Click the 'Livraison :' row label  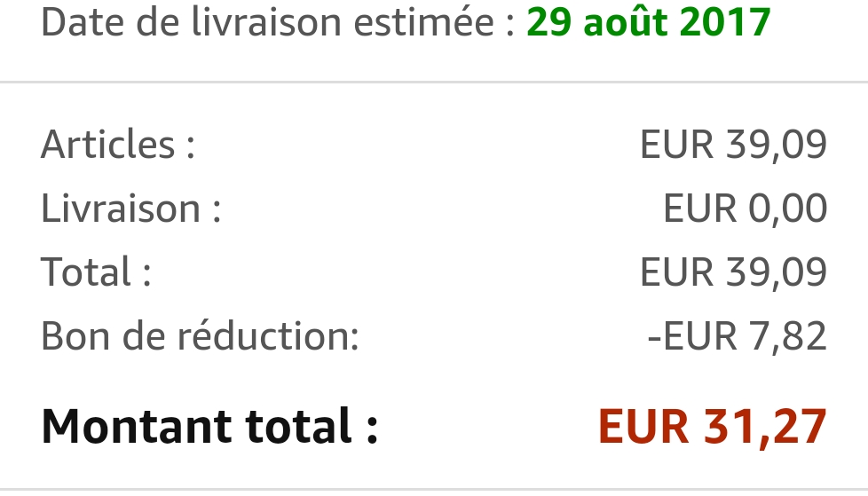(130, 209)
